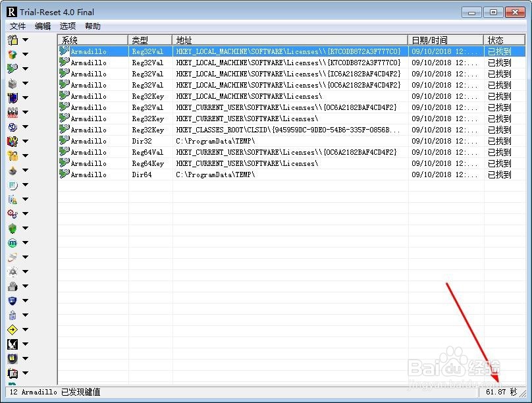The width and height of the screenshot is (532, 403).
Task: Click the R application icon in title bar
Action: point(12,13)
